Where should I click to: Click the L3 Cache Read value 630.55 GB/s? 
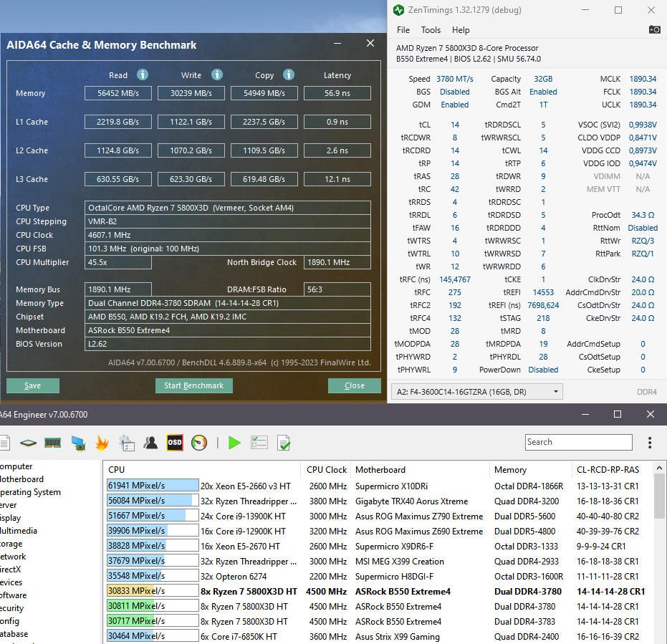point(117,179)
